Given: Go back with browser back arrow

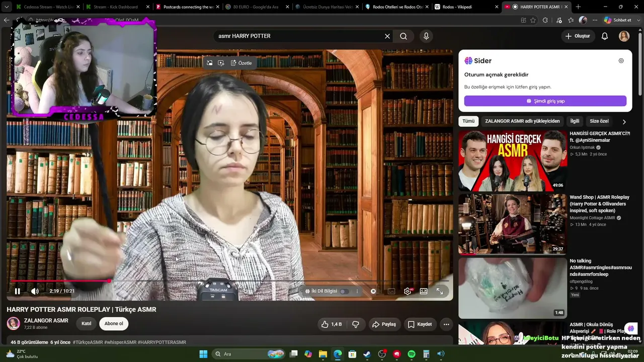Looking at the screenshot, I should (6, 20).
